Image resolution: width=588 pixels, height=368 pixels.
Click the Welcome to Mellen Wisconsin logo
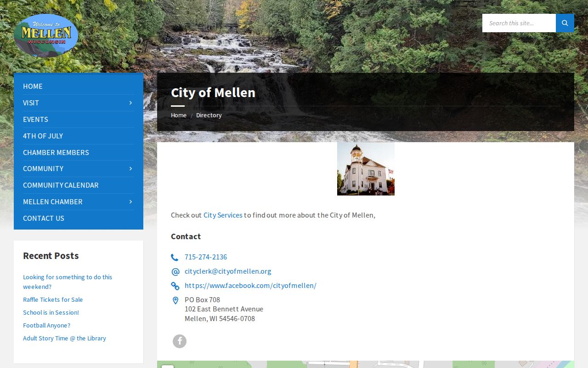tap(46, 35)
